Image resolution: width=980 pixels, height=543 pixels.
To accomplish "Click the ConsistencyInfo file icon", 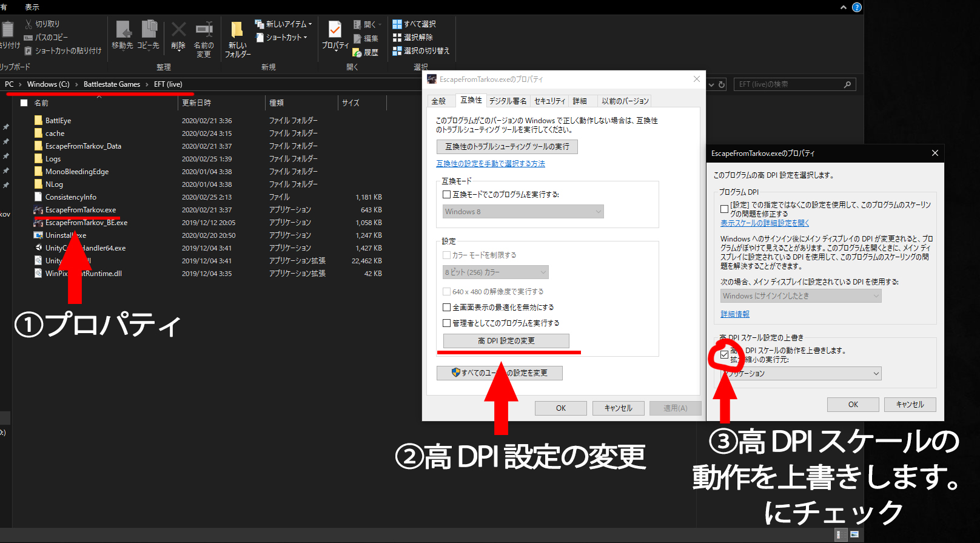I will pyautogui.click(x=39, y=197).
